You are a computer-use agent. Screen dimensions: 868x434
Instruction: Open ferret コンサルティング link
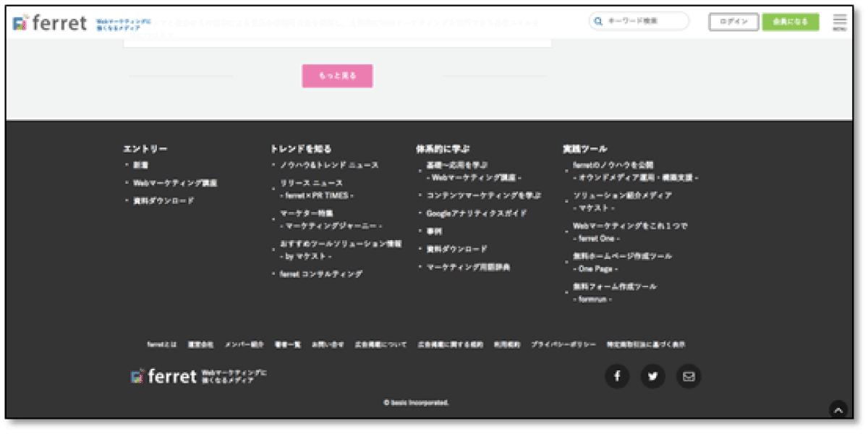coord(320,275)
